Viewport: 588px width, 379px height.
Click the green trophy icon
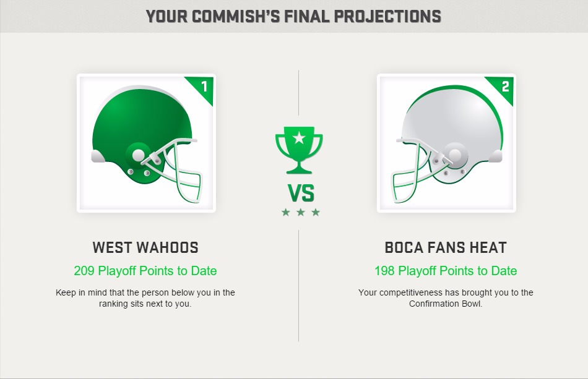[299, 150]
